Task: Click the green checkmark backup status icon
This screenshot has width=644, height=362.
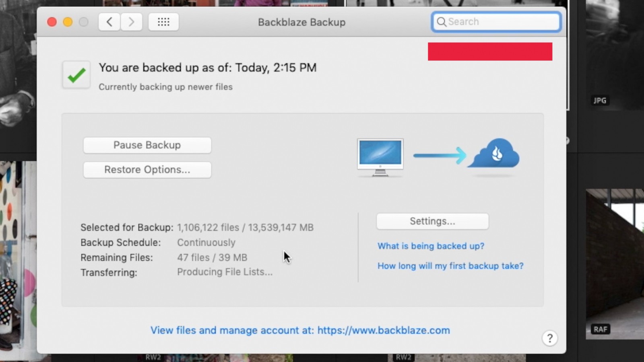Action: (76, 75)
